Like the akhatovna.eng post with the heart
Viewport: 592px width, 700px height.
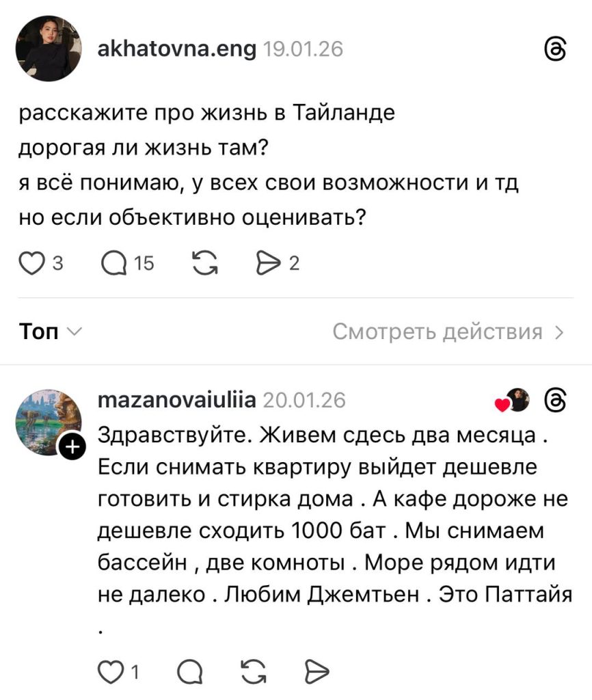pyautogui.click(x=30, y=263)
